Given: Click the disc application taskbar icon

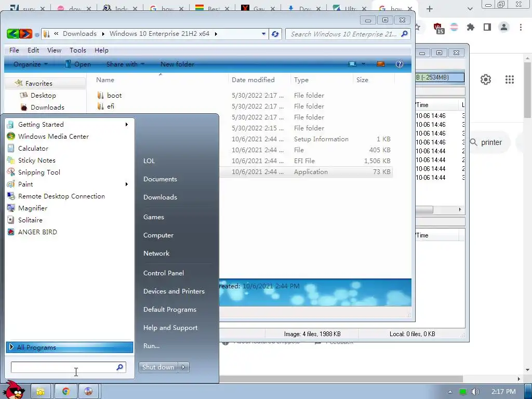Looking at the screenshot, I should pos(88,392).
